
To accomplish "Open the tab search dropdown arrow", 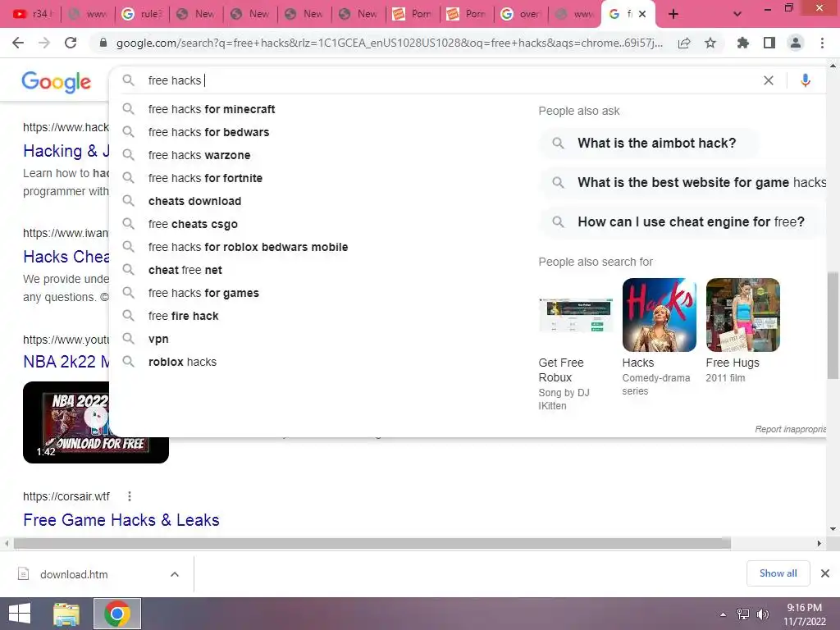I will (x=737, y=15).
